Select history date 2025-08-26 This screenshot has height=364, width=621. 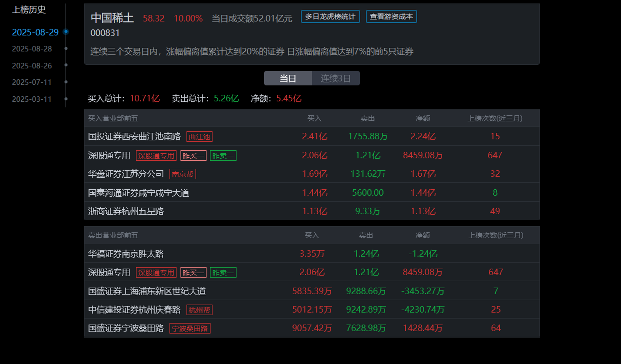32,65
